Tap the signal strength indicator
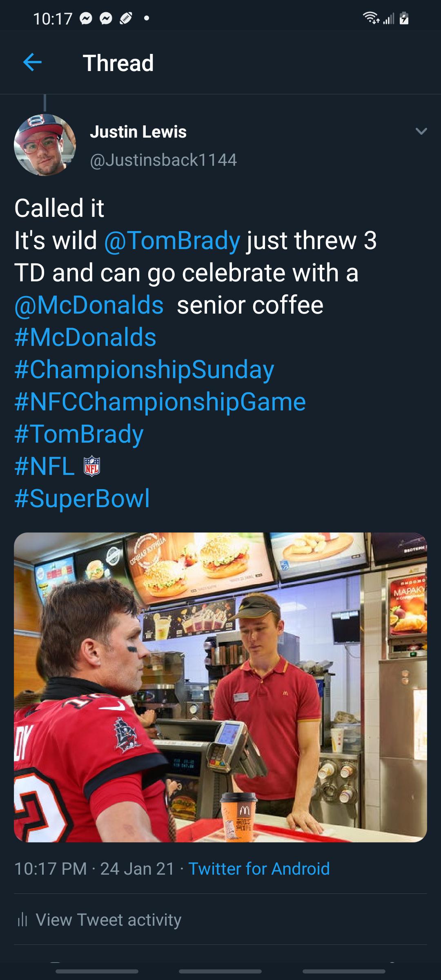 [389, 19]
